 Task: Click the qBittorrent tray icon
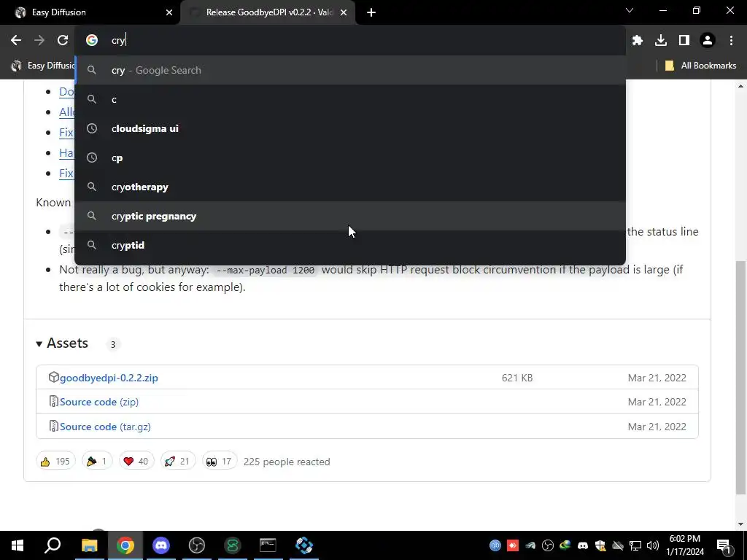[495, 545]
